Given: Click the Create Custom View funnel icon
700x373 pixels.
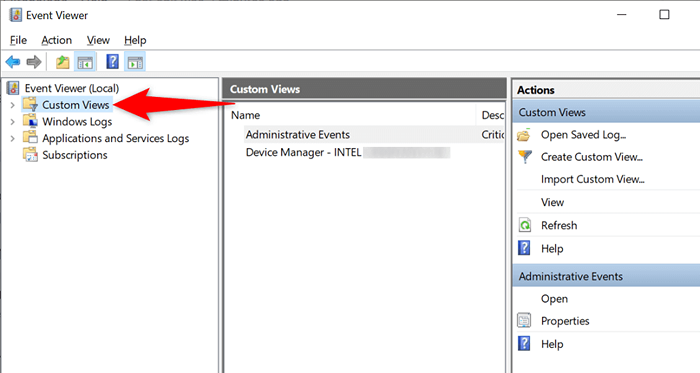Looking at the screenshot, I should pyautogui.click(x=525, y=157).
